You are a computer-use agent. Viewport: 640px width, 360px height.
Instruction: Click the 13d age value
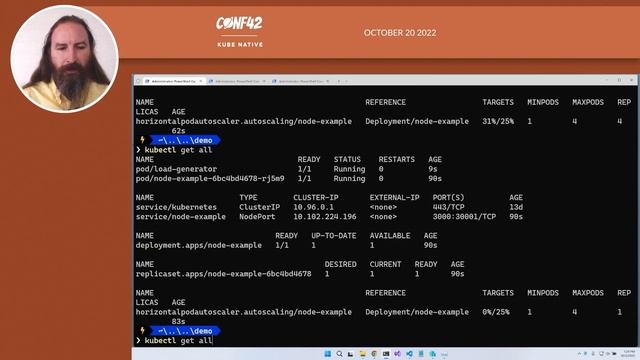[516, 207]
